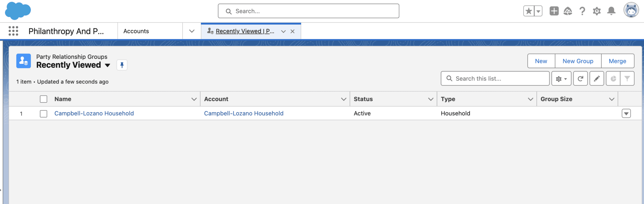The height and width of the screenshot is (204, 644).
Task: Open inline edit with the pencil icon
Action: click(597, 78)
